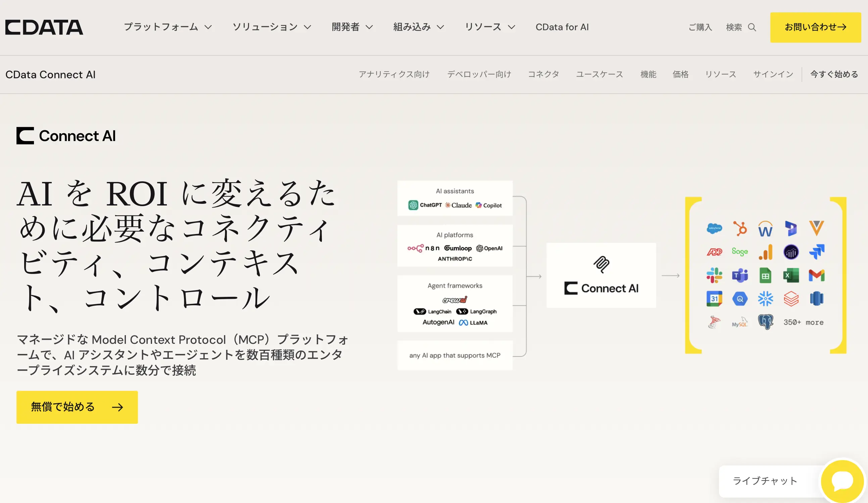Click the CDATA logo in the header
This screenshot has height=503, width=868.
pyautogui.click(x=44, y=27)
